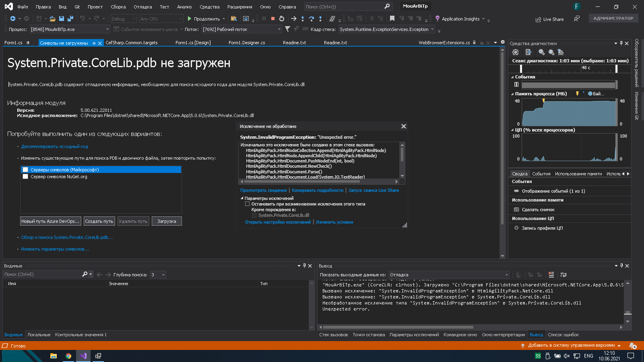
Task: Collapse the ЦП graph section
Action: click(x=512, y=130)
